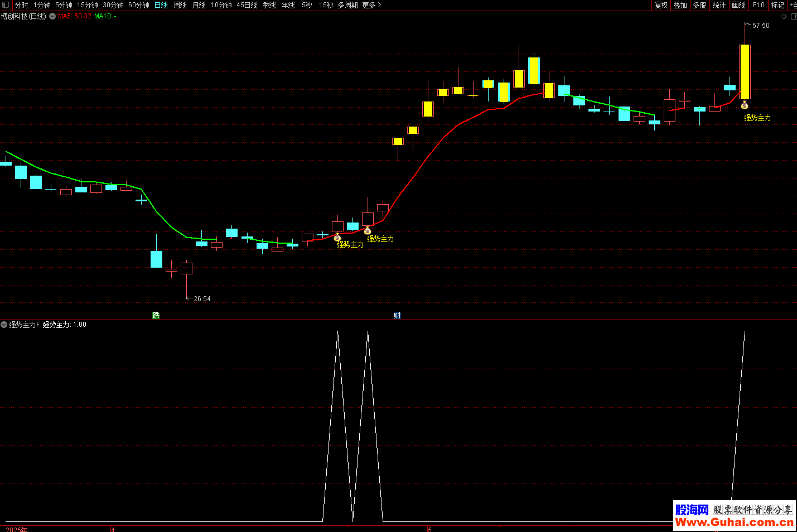The width and height of the screenshot is (797, 532).
Task: Click the month 4 marker on time axis
Action: pyautogui.click(x=113, y=529)
